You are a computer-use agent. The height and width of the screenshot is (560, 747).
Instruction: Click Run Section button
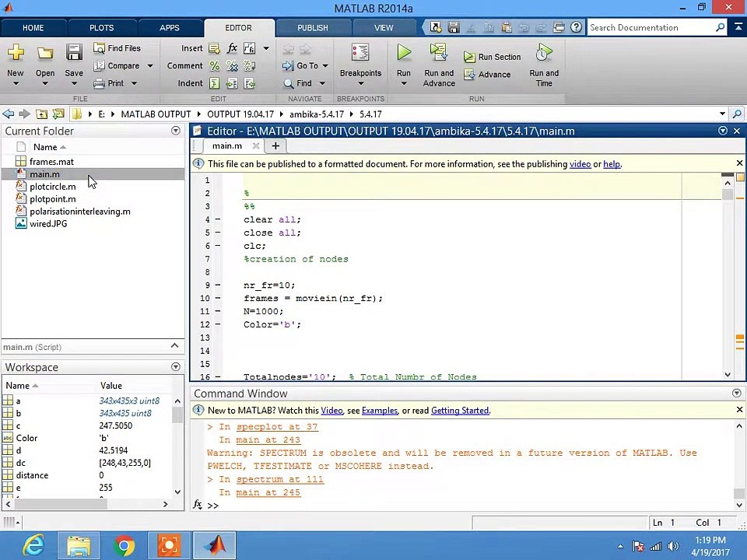click(x=492, y=57)
